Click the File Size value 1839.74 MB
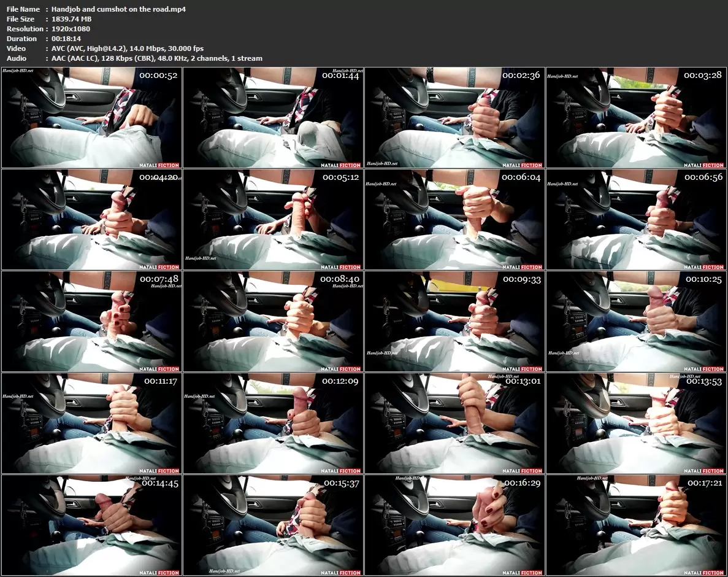728x577 pixels. click(x=71, y=19)
